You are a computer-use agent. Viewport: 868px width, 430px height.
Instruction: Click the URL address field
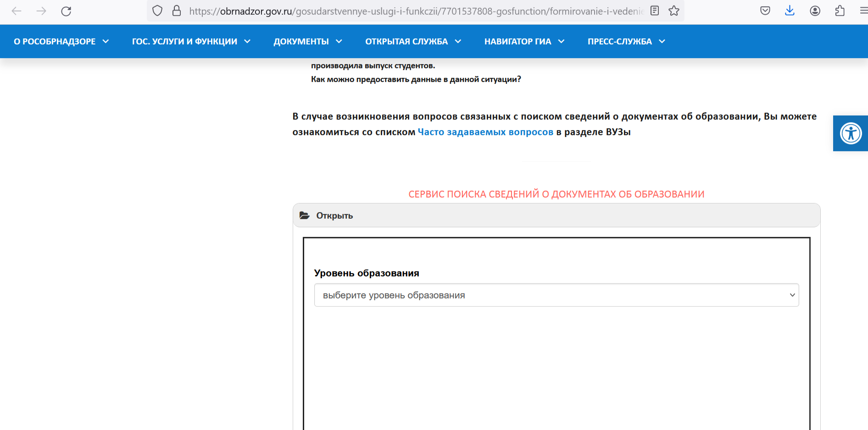pyautogui.click(x=413, y=11)
